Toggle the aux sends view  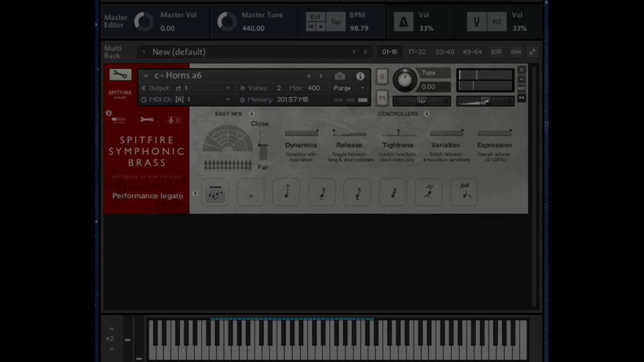tap(516, 52)
